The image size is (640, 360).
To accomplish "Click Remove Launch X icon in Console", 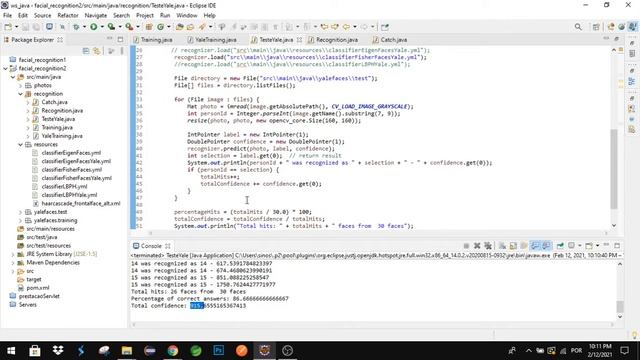I will (477, 246).
